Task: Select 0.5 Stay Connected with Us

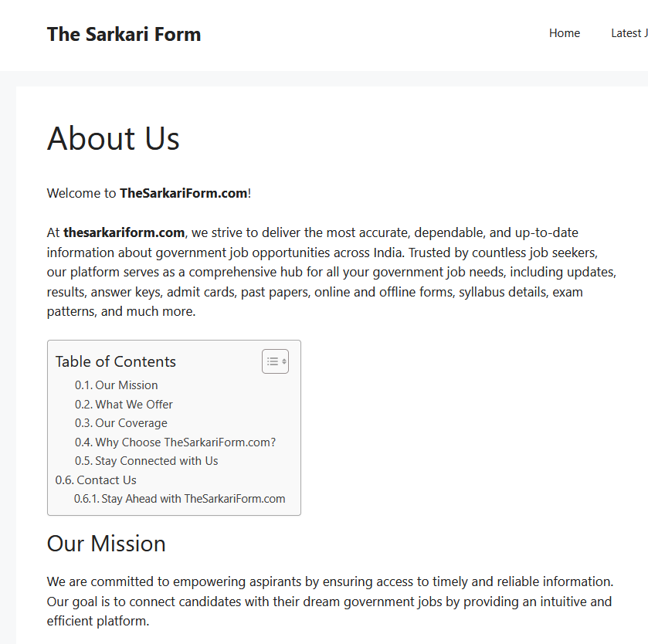Action: [146, 460]
